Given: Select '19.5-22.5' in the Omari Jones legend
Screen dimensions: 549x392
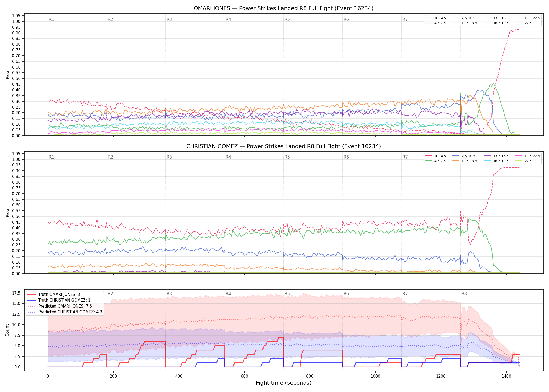Looking at the screenshot, I should (532, 18).
